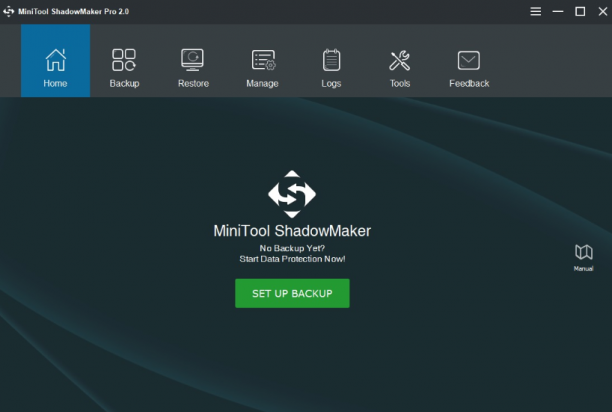Click the Manage list-gear icon
Viewport: 612px width, 412px height.
click(263, 60)
